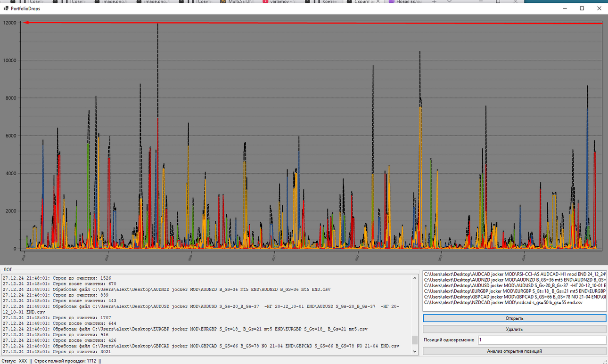Maximize the PortfolioDrops window

(582, 8)
